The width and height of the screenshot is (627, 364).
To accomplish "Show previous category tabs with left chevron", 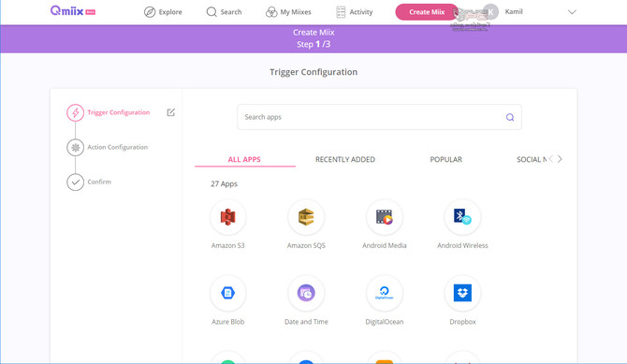I will pos(551,159).
